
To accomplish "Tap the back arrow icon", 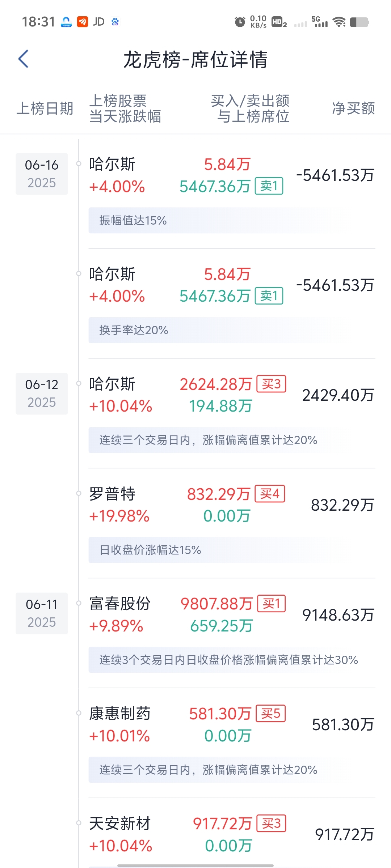I will pyautogui.click(x=24, y=59).
